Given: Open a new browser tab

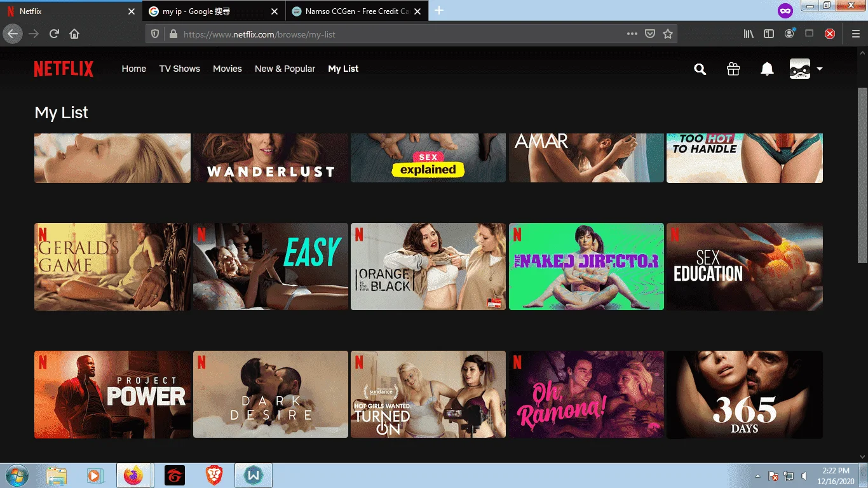Looking at the screenshot, I should tap(438, 11).
